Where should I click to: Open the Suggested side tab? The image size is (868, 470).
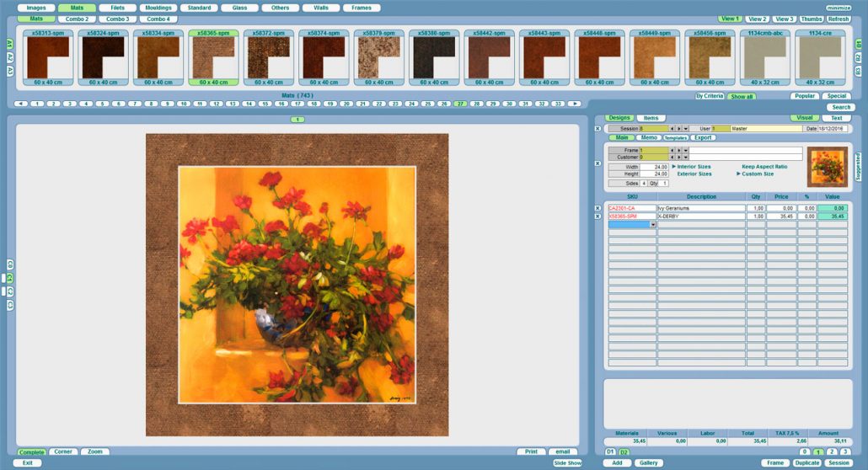(858, 167)
